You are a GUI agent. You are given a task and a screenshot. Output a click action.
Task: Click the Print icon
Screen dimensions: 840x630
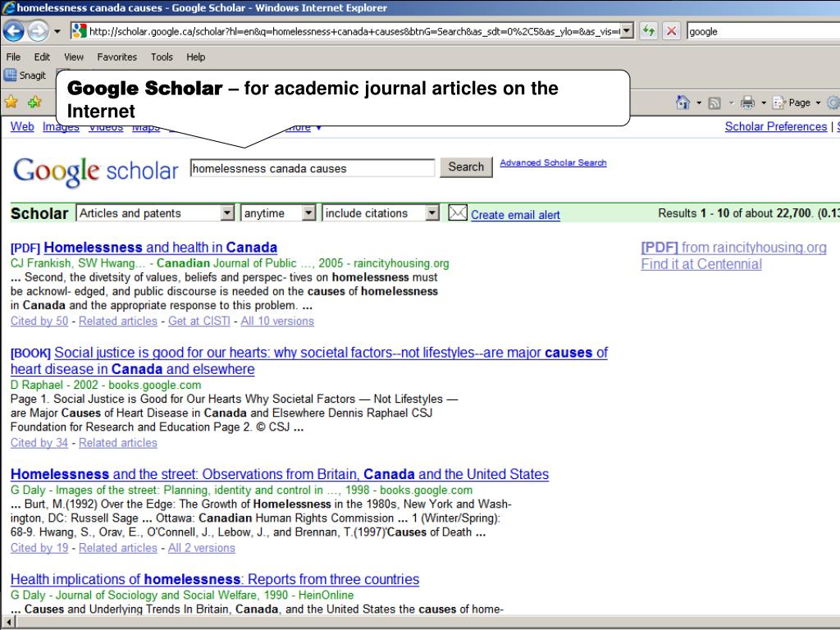tap(748, 103)
